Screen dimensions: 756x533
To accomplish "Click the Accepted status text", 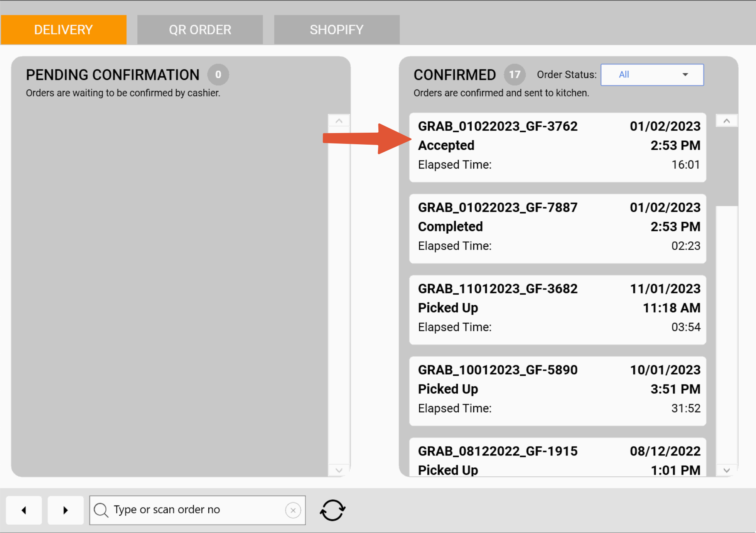I will (446, 145).
